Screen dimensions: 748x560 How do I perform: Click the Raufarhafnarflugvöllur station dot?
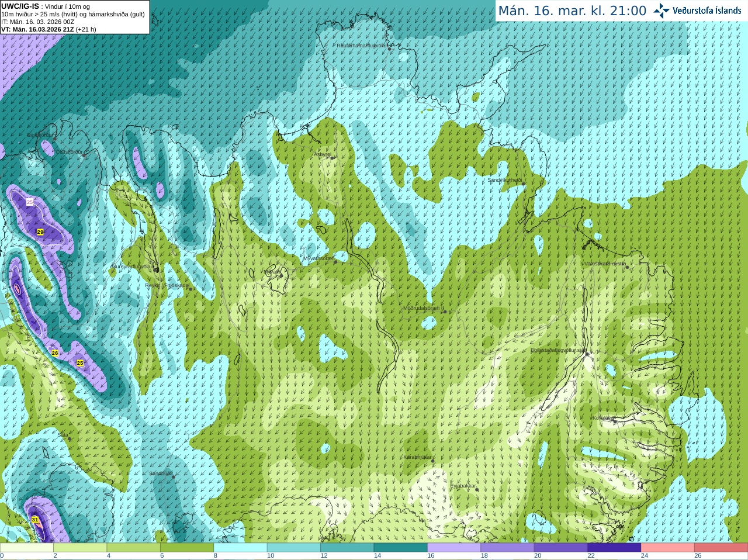(390, 49)
